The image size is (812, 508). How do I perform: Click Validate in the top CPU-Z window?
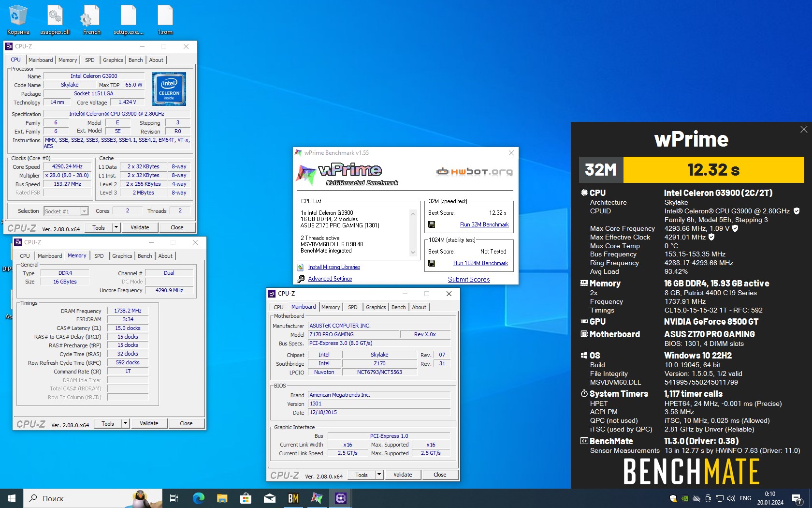tap(140, 227)
